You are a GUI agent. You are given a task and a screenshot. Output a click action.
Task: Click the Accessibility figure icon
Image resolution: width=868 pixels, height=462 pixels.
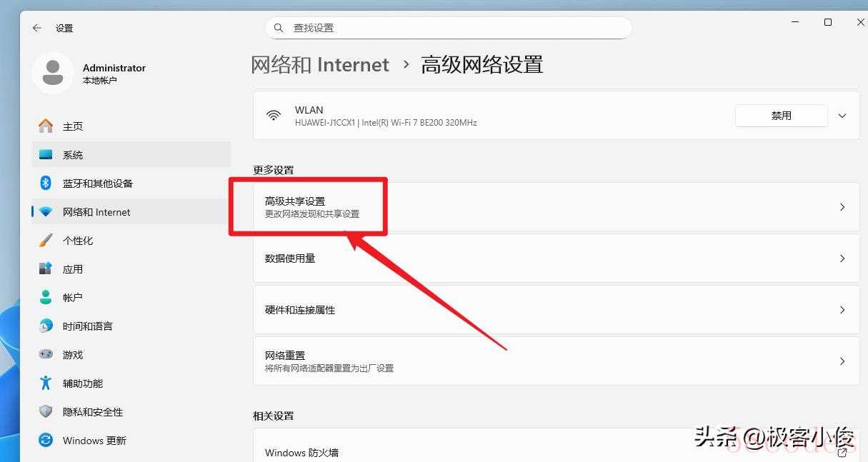46,383
